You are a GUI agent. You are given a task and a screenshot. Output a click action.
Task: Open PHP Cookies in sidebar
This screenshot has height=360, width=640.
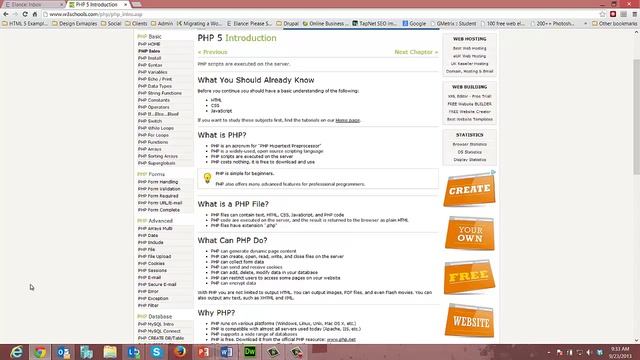point(151,263)
